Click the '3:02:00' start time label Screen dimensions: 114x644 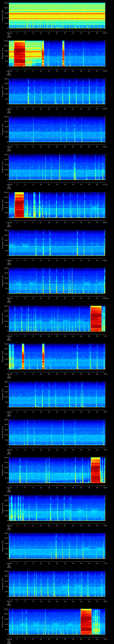pyautogui.click(x=9, y=412)
